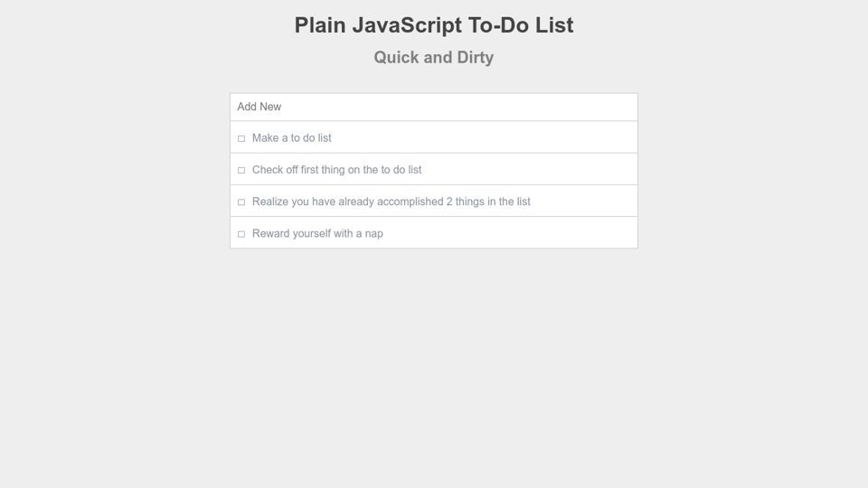Click the 'Plain JavaScript To-Do List' heading

(x=434, y=25)
